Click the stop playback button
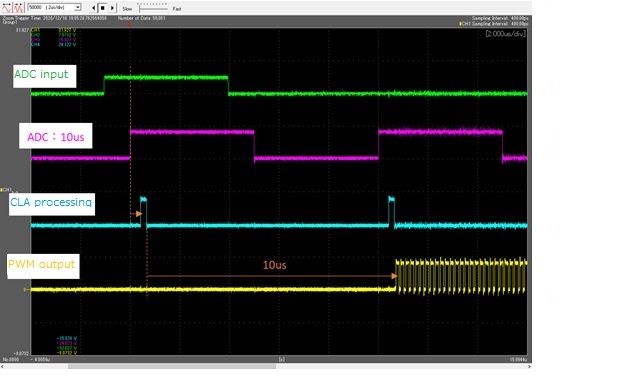Screen dimensions: 617x379 pyautogui.click(x=102, y=8)
